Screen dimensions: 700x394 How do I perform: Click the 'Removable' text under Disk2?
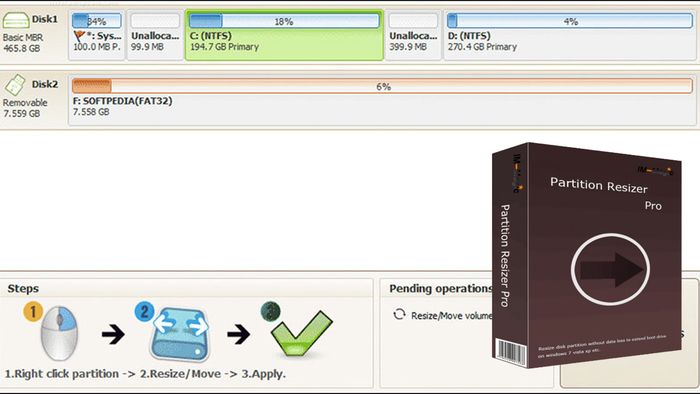(25, 103)
